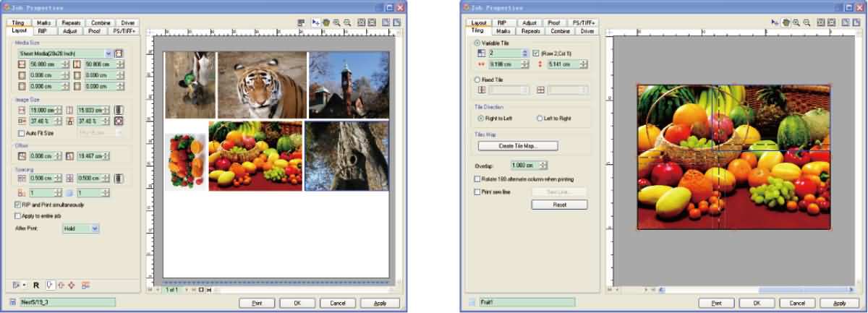Viewport: 868px width, 313px height.
Task: Uncheck RIP and Print simultaneously
Action: (x=18, y=205)
